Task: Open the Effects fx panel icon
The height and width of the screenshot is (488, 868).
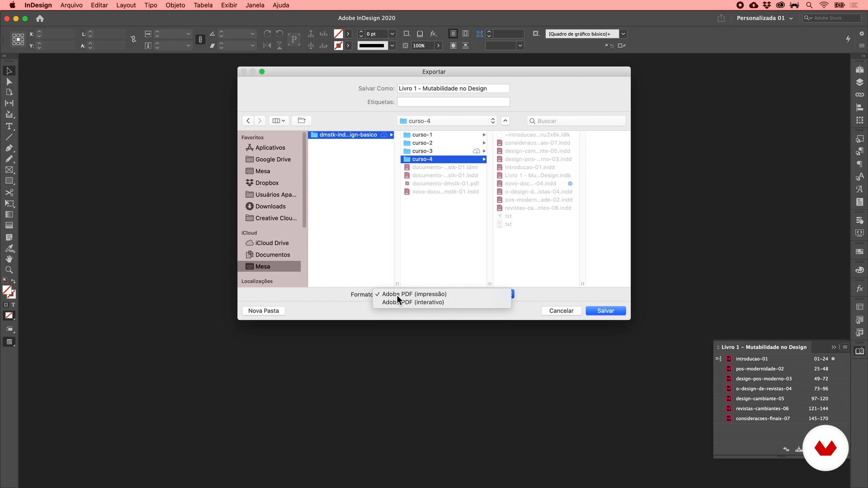Action: [x=859, y=289]
